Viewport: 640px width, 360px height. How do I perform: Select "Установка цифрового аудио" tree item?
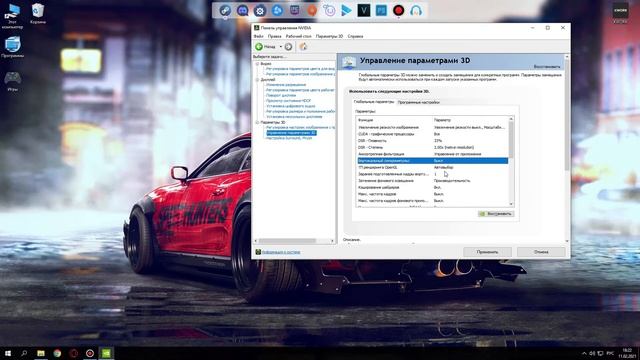(x=291, y=106)
